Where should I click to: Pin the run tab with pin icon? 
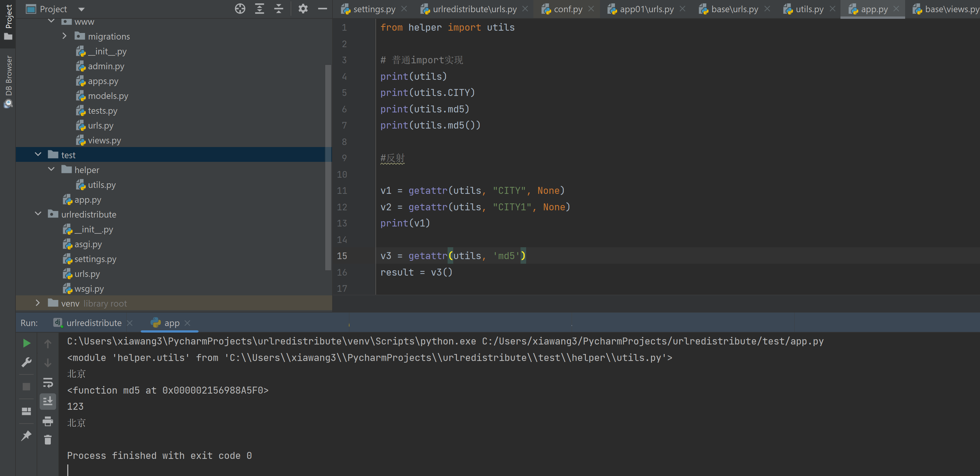point(26,435)
